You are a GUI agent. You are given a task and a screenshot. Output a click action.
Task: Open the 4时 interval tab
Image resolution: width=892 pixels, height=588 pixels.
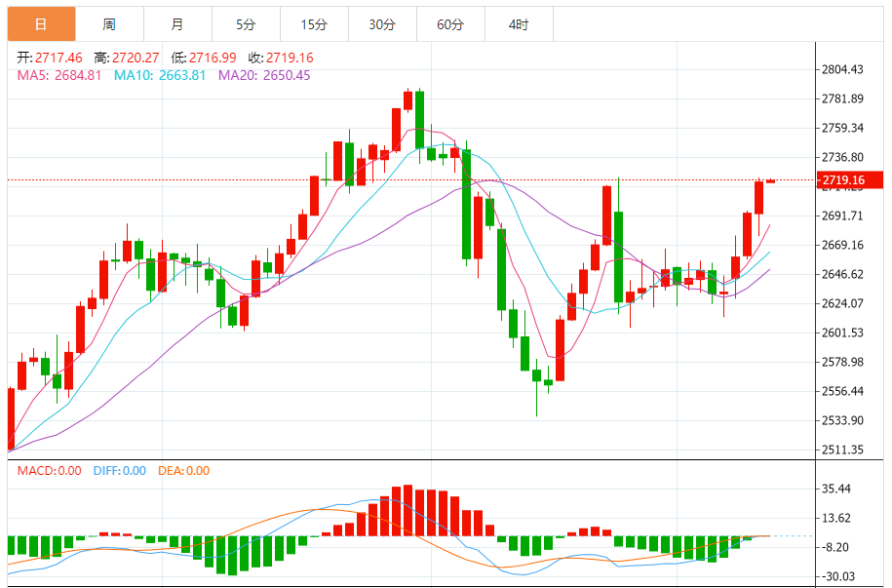click(519, 24)
